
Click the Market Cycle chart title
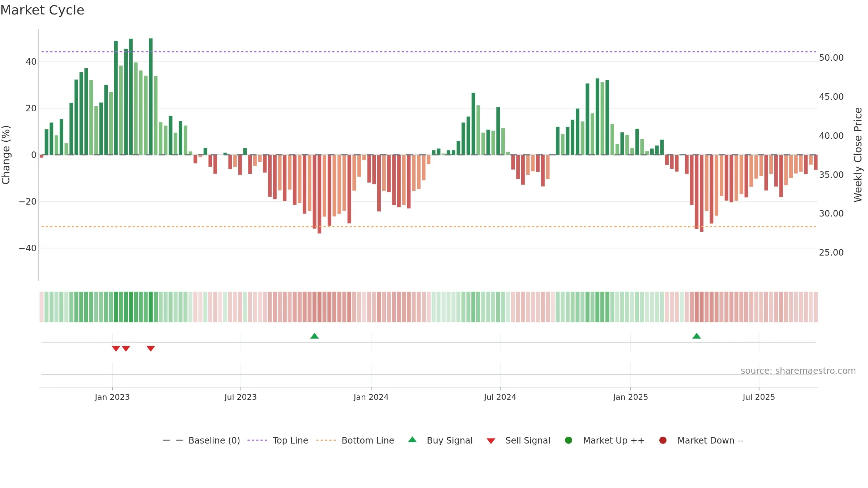[42, 10]
